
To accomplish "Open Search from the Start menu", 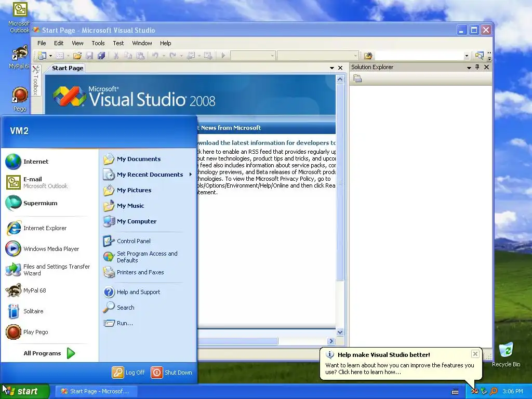I will [x=148, y=308].
